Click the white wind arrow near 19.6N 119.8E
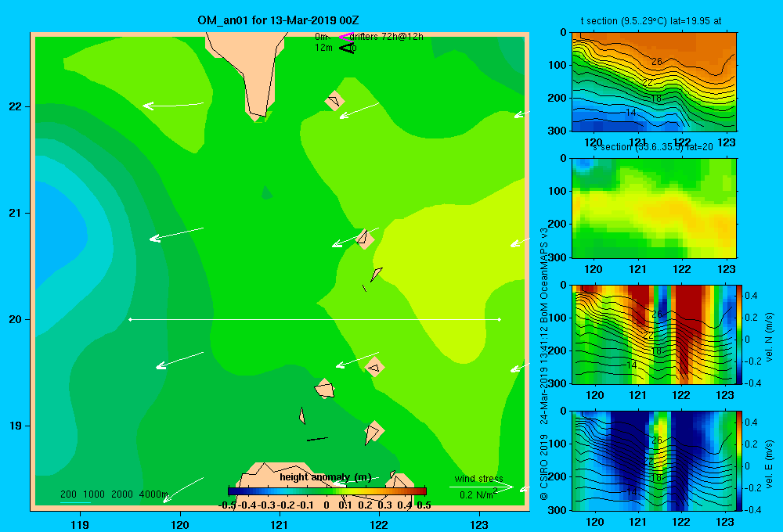The height and width of the screenshot is (532, 783). pyautogui.click(x=180, y=360)
